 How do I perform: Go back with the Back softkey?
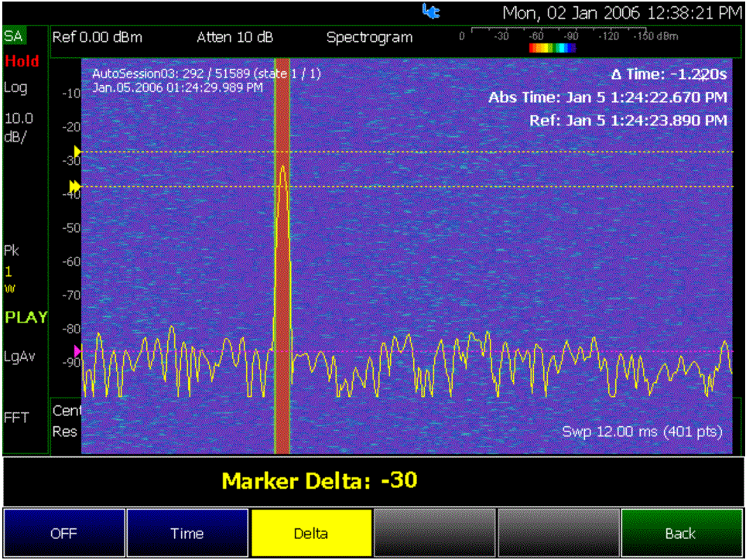[681, 533]
